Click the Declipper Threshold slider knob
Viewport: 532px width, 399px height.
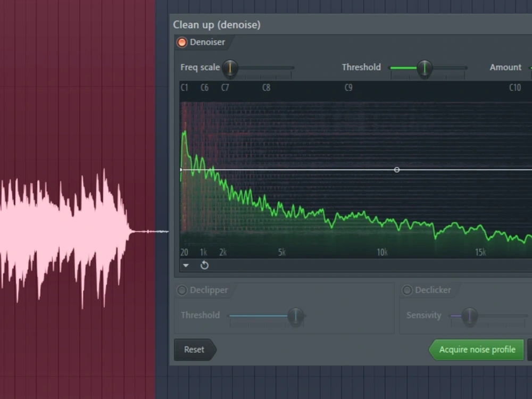pyautogui.click(x=295, y=316)
